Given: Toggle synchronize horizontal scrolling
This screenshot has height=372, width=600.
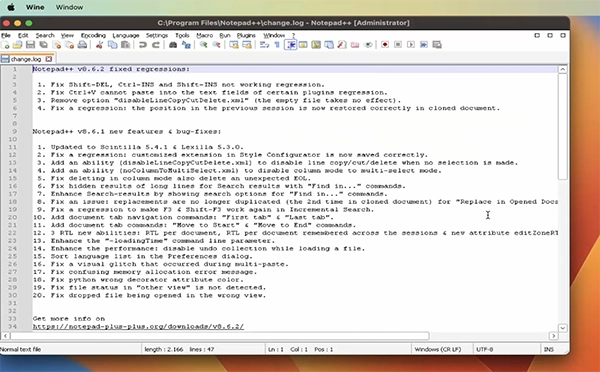Looking at the screenshot, I should tap(247, 45).
